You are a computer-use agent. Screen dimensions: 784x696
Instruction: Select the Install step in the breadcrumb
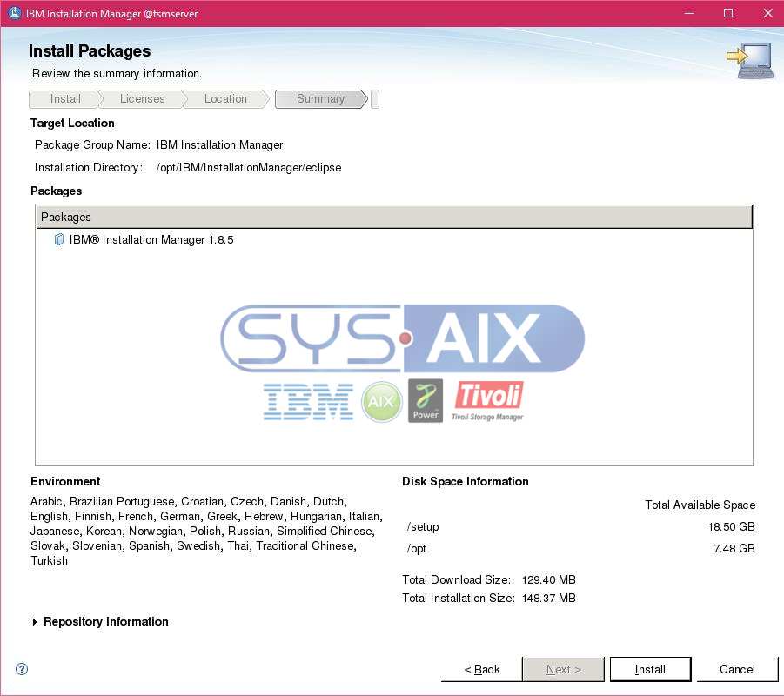pos(65,99)
